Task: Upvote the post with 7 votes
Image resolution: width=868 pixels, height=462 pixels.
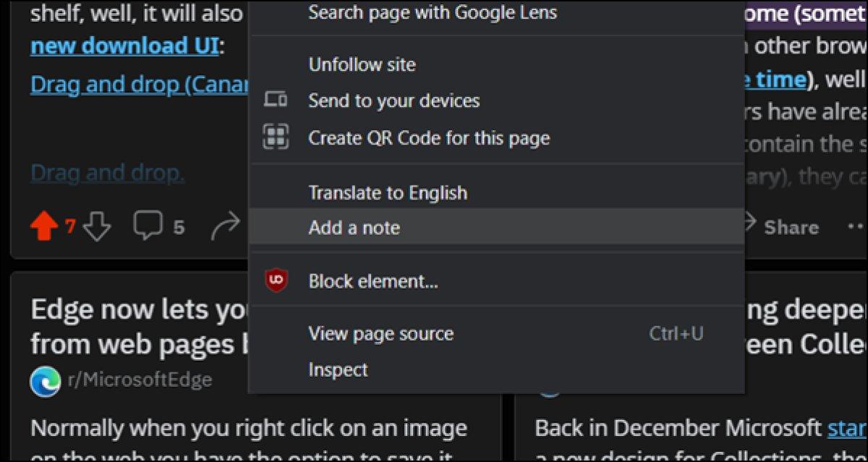Action: click(44, 227)
